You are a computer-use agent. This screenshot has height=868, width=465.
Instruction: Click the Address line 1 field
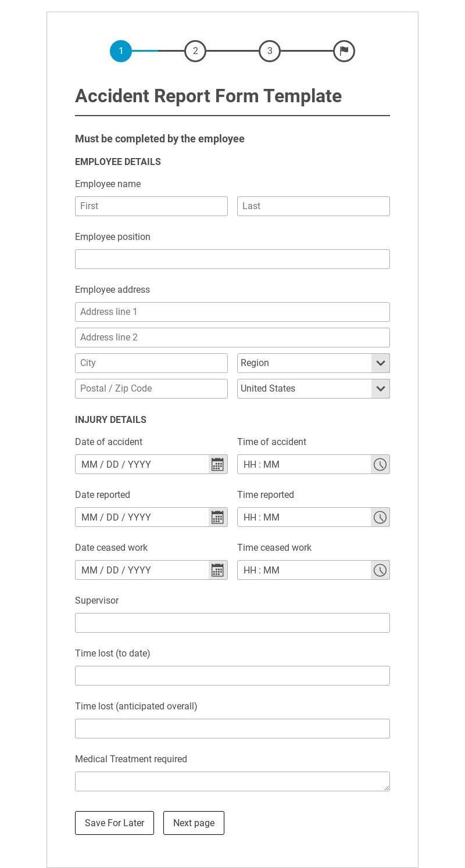(x=233, y=312)
